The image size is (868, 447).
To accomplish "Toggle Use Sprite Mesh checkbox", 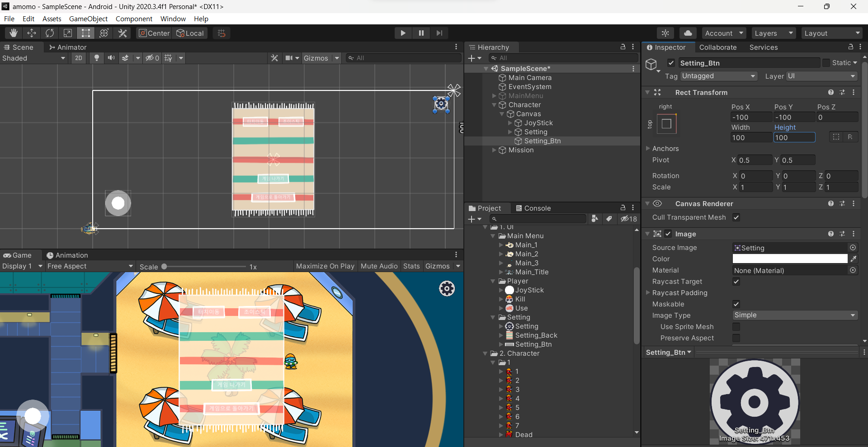I will coord(736,327).
